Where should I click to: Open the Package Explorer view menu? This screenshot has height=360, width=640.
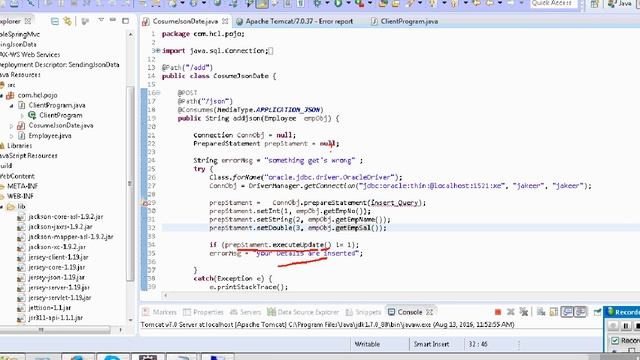[101, 20]
